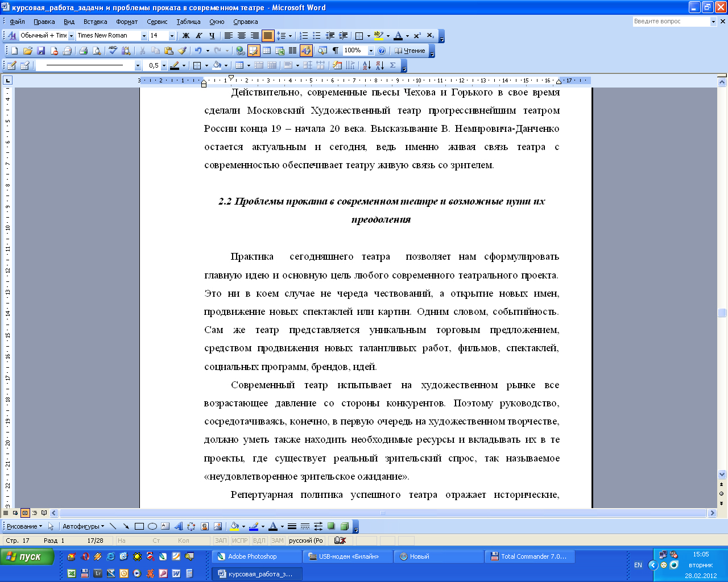Open the Вставка menu

click(95, 22)
